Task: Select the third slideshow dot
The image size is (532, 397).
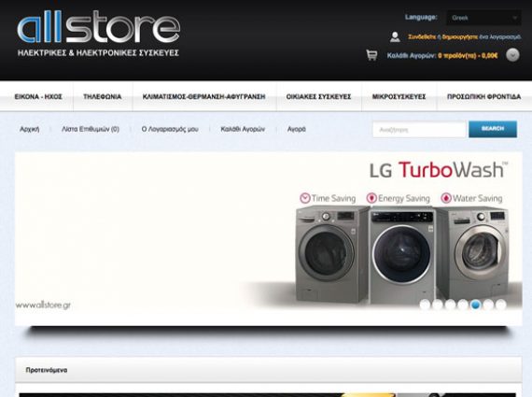Action: coord(450,305)
